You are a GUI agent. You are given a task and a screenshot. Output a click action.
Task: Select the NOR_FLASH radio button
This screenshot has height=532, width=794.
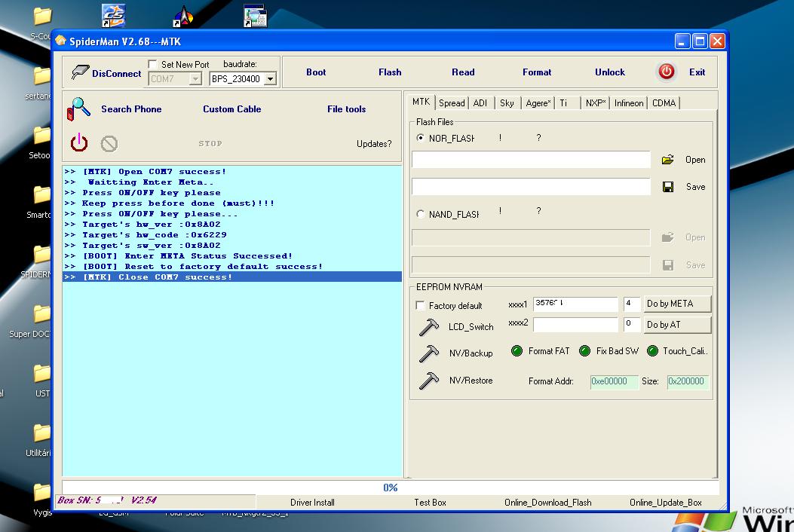coord(420,138)
